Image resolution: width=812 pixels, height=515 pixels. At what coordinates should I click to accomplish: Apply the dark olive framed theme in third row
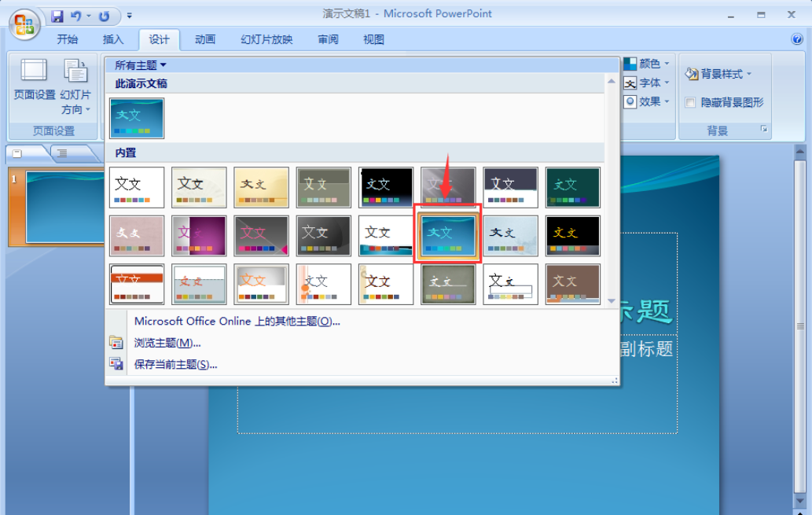(448, 284)
